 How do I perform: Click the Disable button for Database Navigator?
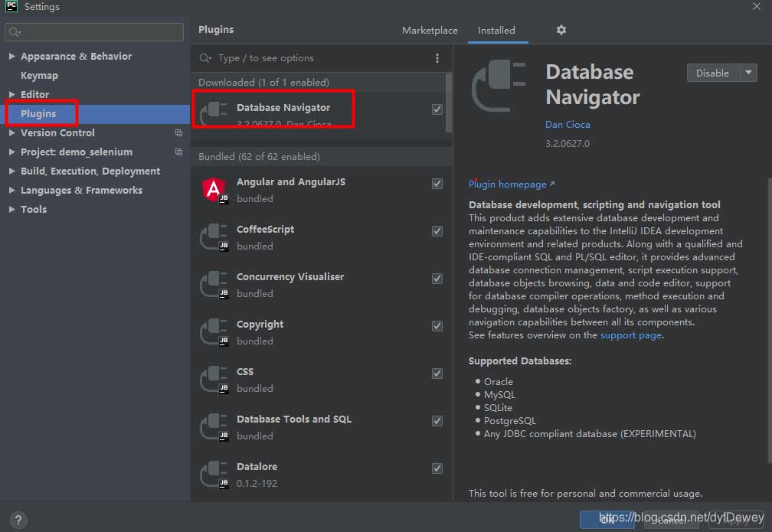coord(712,73)
